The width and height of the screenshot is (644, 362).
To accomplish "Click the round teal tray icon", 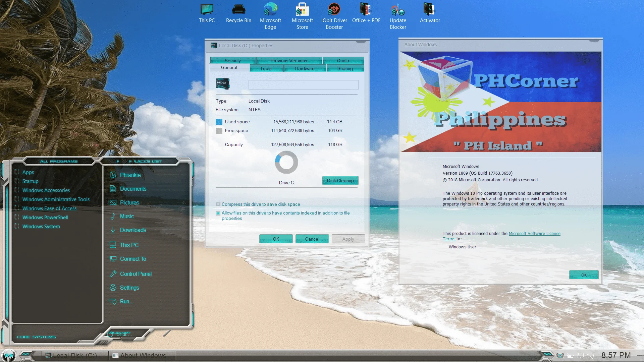I will pos(560,356).
